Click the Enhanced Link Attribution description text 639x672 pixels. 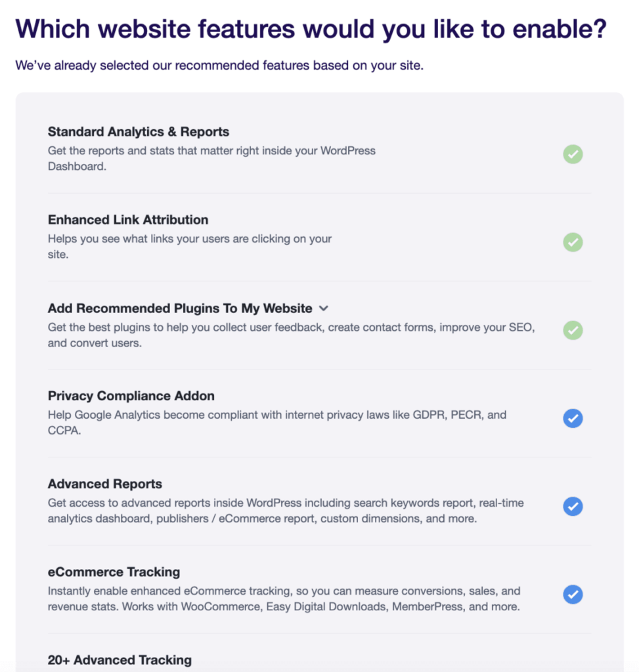pos(189,246)
